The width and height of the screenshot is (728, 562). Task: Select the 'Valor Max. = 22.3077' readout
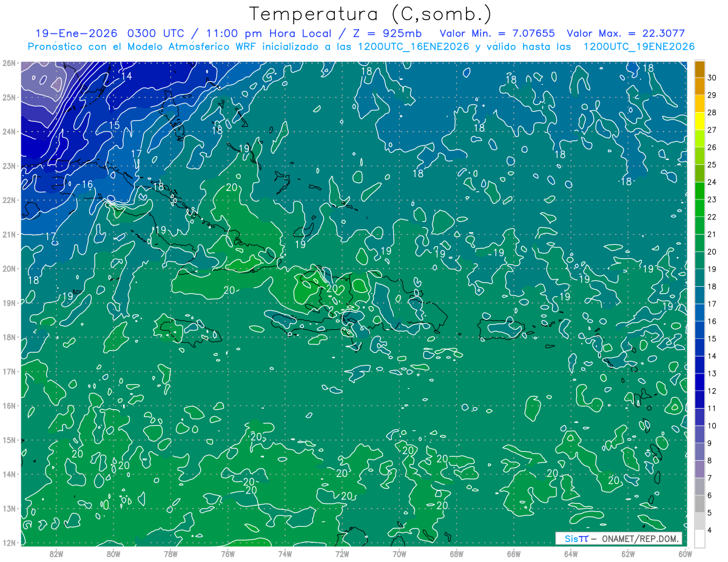pos(626,33)
